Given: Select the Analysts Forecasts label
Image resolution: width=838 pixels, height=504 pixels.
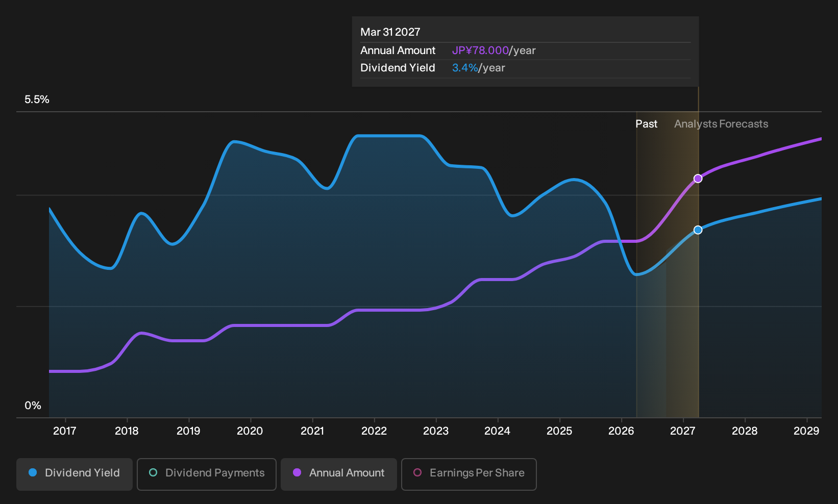Looking at the screenshot, I should pyautogui.click(x=721, y=124).
